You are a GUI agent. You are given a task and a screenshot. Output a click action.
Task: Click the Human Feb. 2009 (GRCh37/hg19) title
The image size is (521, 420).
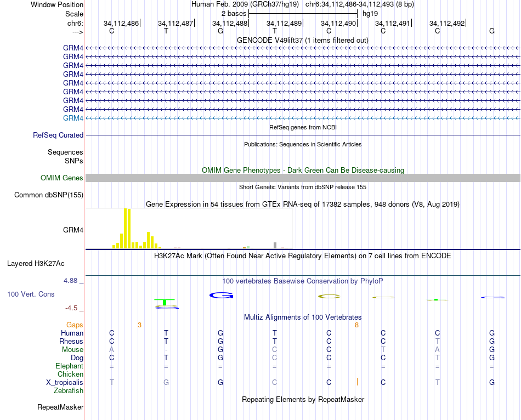pos(245,4)
